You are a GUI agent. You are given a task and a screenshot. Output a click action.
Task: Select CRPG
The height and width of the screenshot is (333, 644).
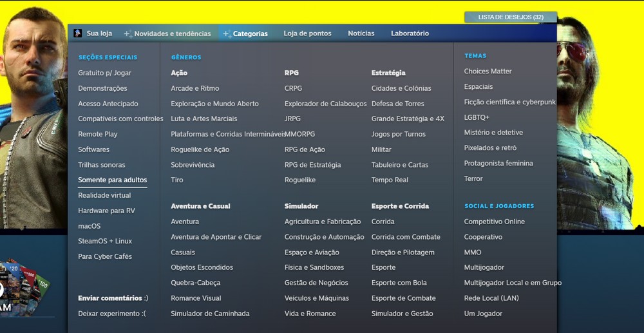(293, 88)
